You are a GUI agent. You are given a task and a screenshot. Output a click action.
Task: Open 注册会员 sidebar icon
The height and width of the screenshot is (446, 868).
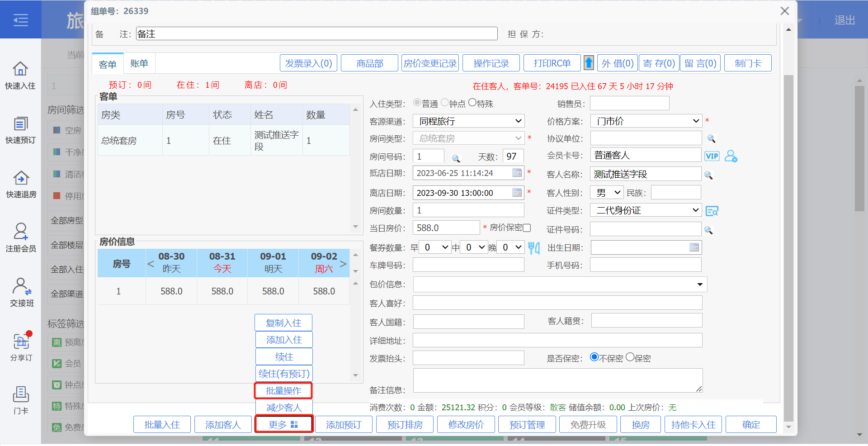coord(20,231)
